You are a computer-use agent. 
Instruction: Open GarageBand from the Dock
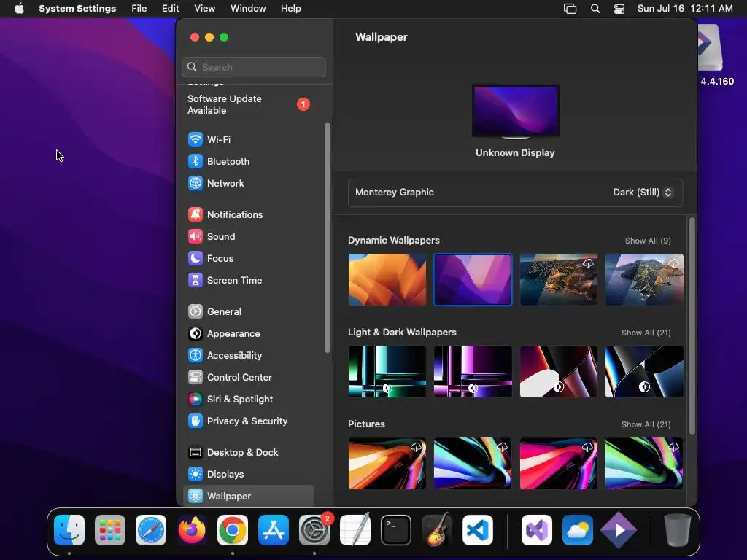[437, 530]
